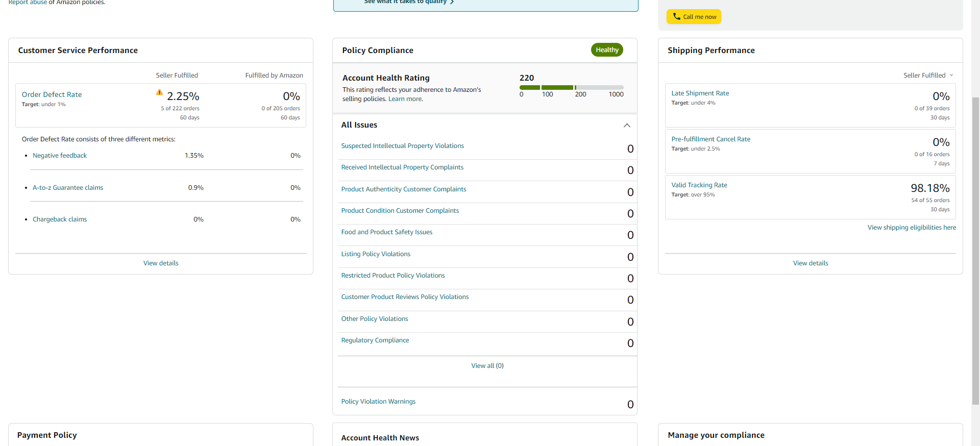Click View all (0) issues link
This screenshot has width=980, height=446.
[x=487, y=366]
